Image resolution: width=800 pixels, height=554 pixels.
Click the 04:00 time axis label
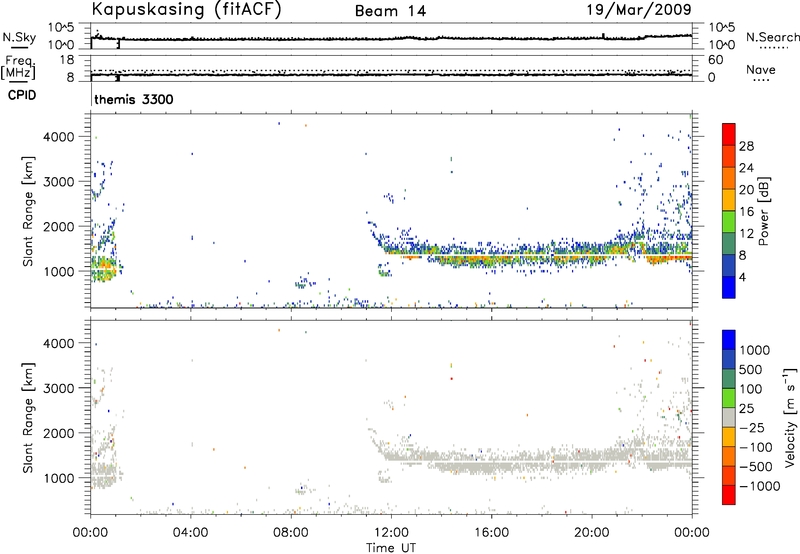pos(190,533)
